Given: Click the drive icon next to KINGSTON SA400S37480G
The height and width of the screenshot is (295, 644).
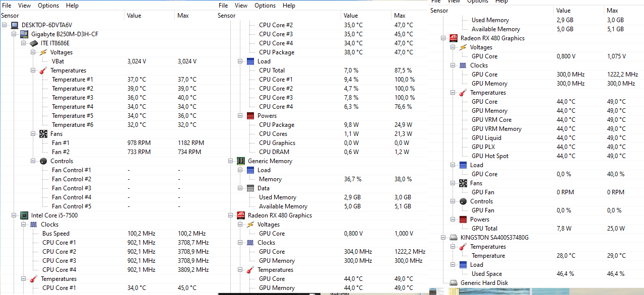Looking at the screenshot, I should pos(454,238).
